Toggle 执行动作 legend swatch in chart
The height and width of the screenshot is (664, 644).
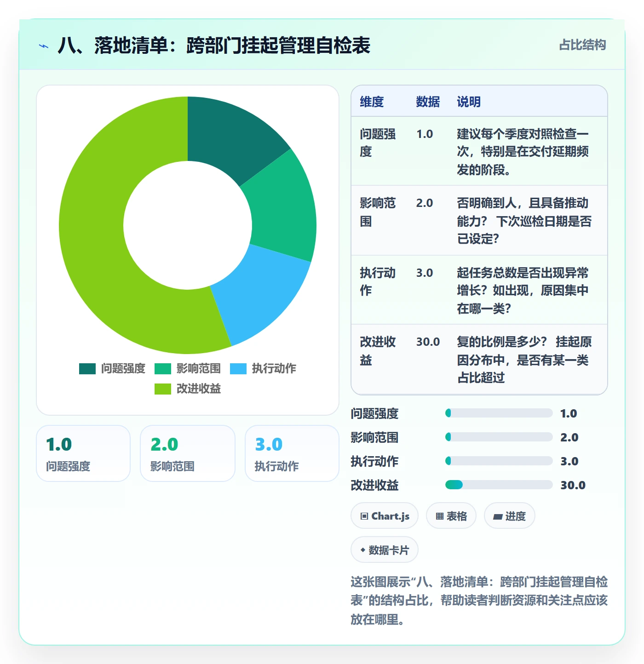click(238, 369)
